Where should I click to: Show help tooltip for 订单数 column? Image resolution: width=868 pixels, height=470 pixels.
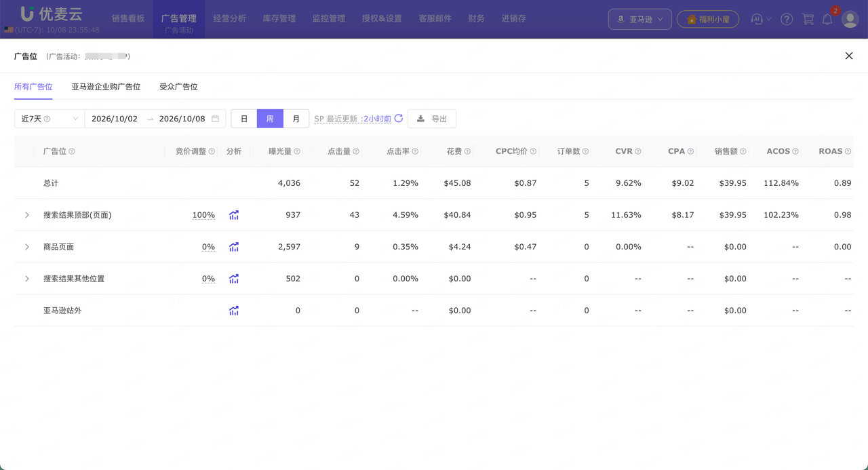pos(585,151)
